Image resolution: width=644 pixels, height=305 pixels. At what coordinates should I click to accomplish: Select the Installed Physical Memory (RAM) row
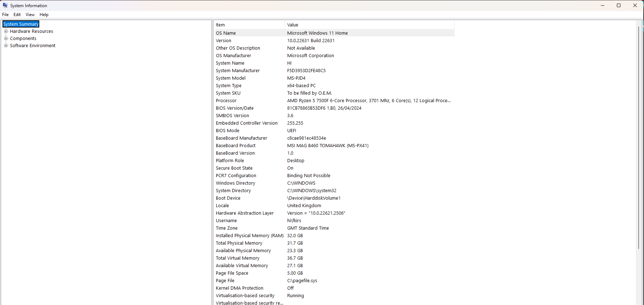point(334,235)
